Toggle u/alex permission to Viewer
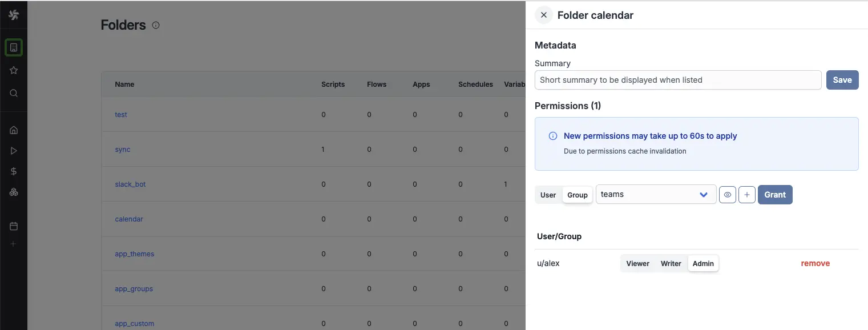 click(637, 263)
